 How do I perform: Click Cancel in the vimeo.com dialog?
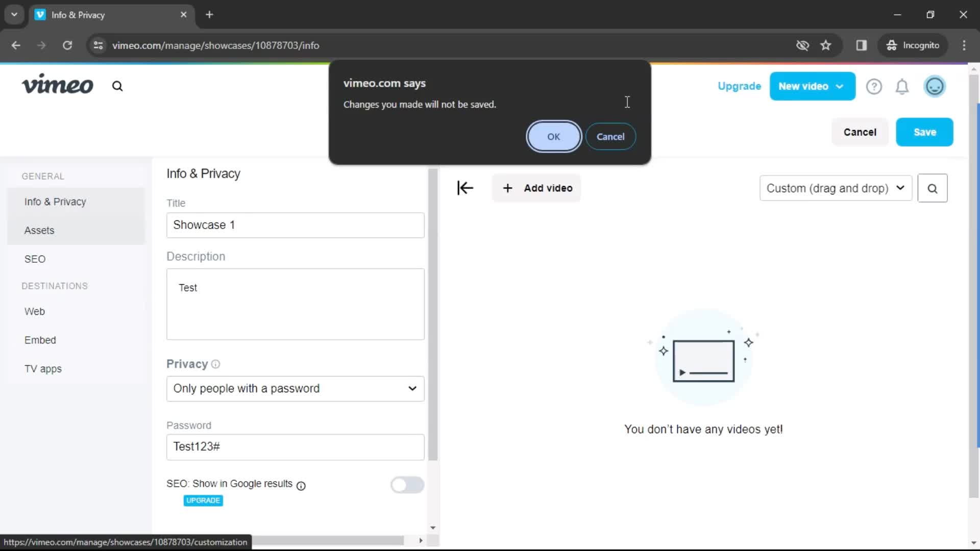coord(610,137)
